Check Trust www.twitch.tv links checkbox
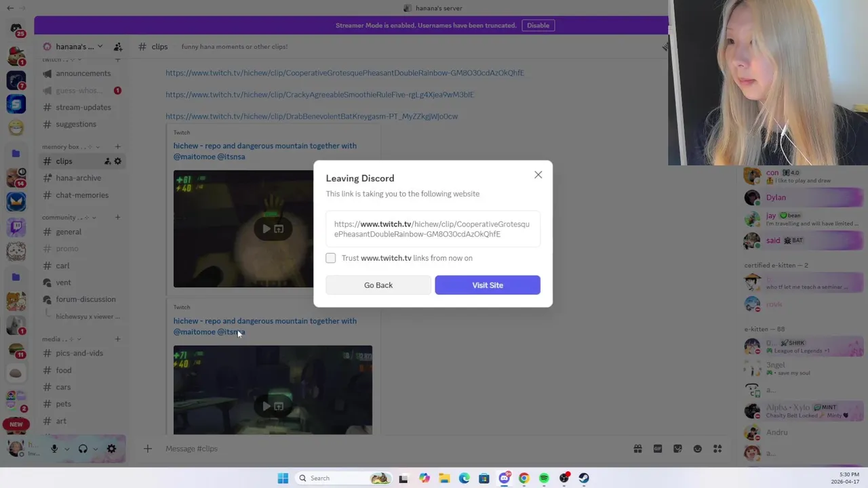 click(x=330, y=258)
